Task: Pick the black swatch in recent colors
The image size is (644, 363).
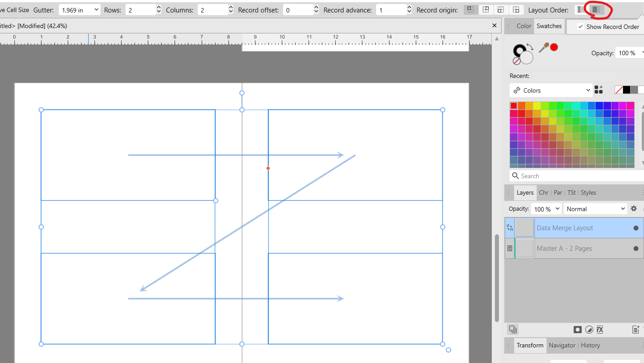Action: point(627,90)
